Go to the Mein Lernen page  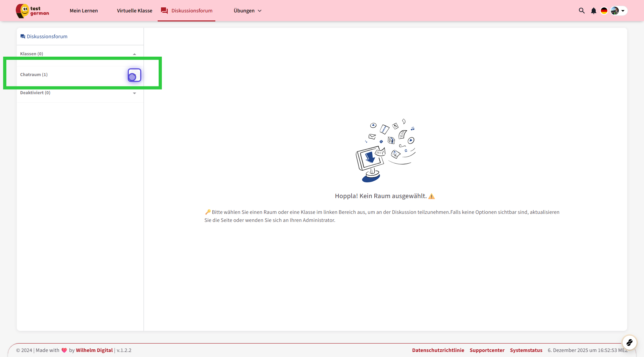(x=84, y=11)
